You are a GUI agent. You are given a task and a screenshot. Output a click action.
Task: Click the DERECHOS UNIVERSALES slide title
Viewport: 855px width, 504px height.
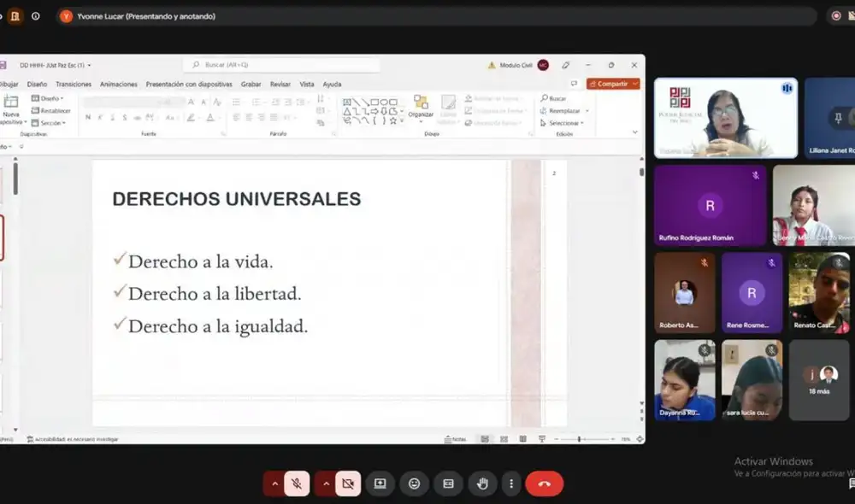[237, 199]
